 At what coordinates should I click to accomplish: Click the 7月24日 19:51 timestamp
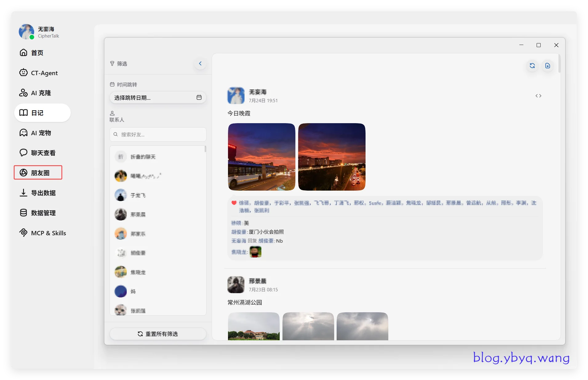[263, 101]
